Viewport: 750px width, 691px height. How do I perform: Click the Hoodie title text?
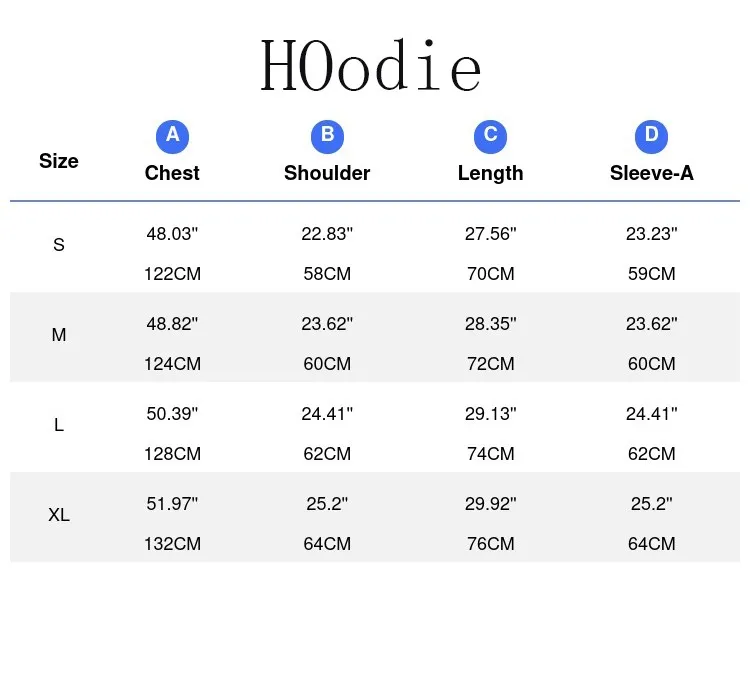click(x=371, y=66)
